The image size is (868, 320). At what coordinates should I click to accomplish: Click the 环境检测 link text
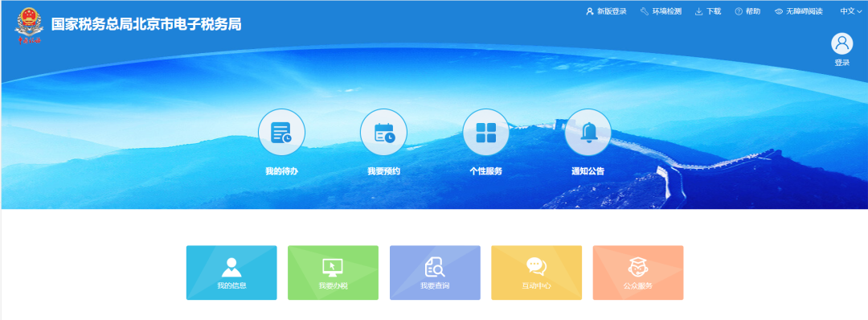(x=666, y=11)
